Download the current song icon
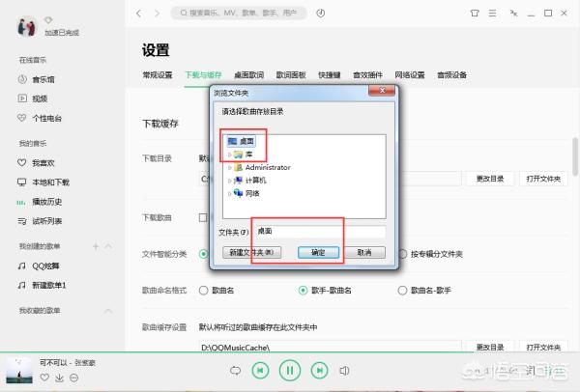The width and height of the screenshot is (580, 392). pyautogui.click(x=59, y=378)
